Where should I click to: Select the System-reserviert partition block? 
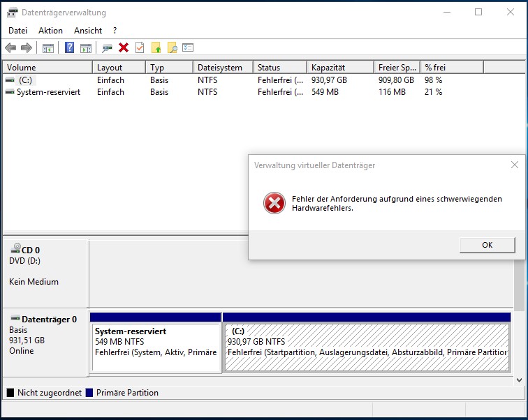coord(156,343)
